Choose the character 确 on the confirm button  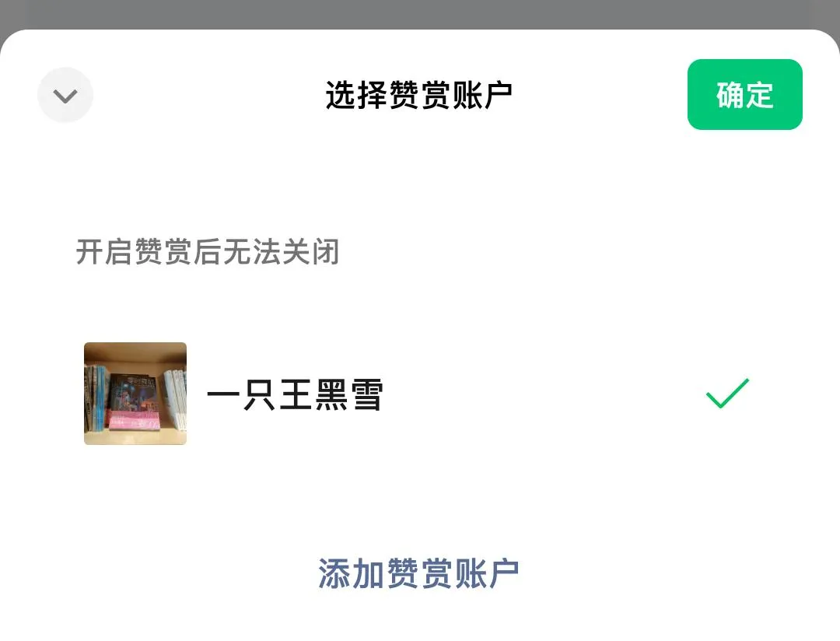(x=730, y=95)
